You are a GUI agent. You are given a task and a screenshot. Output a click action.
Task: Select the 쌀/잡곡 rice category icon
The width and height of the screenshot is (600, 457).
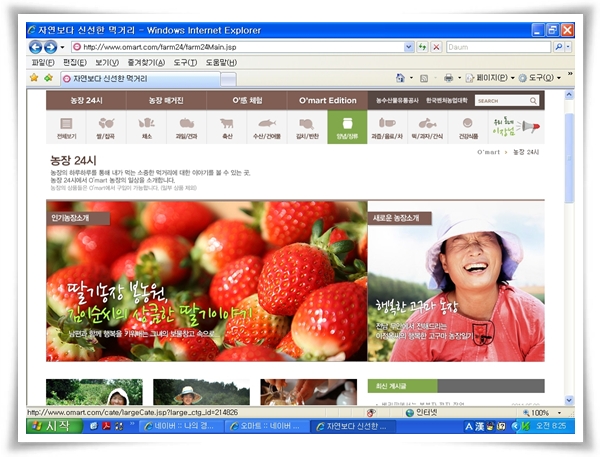tap(106, 127)
